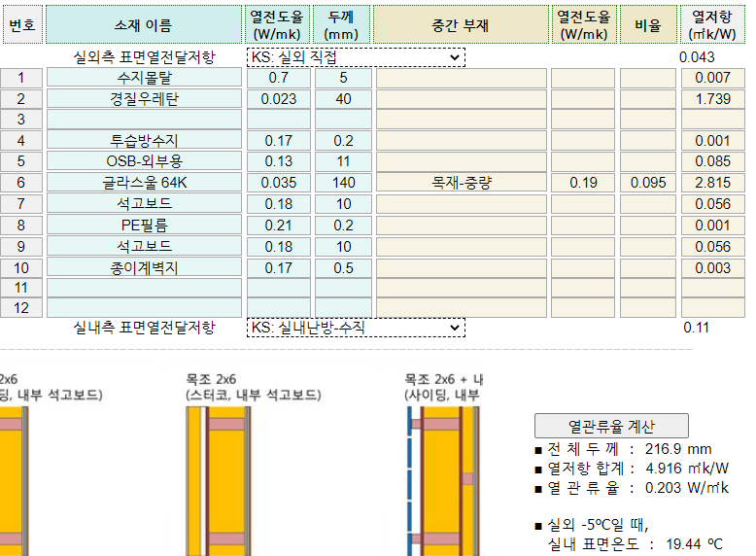Focus the empty material name field in row 11
Image resolution: width=756 pixels, height=556 pixels.
(x=144, y=287)
